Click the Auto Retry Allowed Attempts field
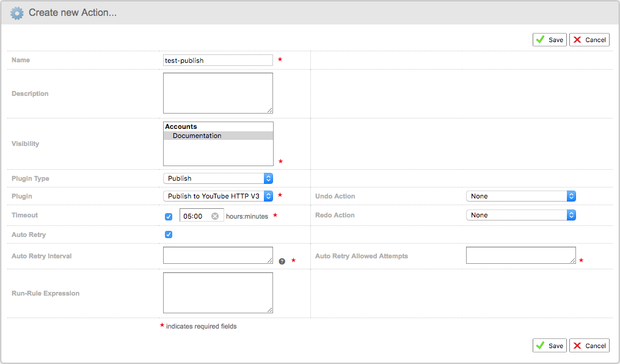The height and width of the screenshot is (364, 620). pyautogui.click(x=520, y=255)
